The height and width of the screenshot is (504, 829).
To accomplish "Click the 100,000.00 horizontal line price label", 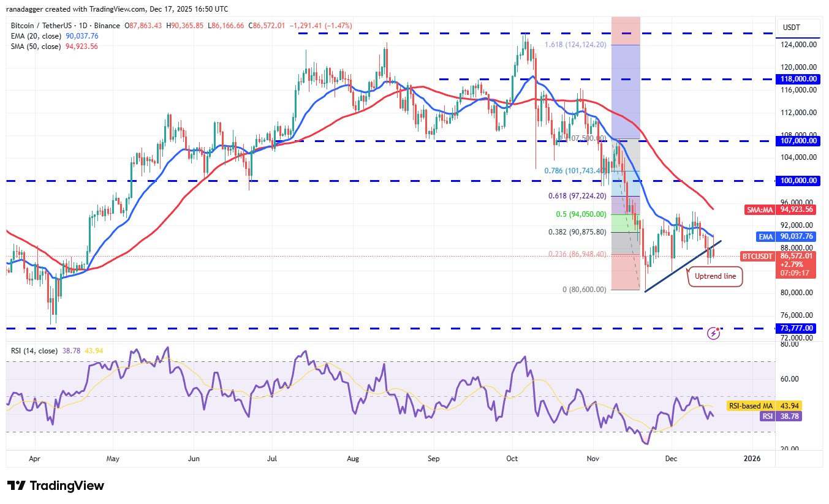I will [798, 181].
